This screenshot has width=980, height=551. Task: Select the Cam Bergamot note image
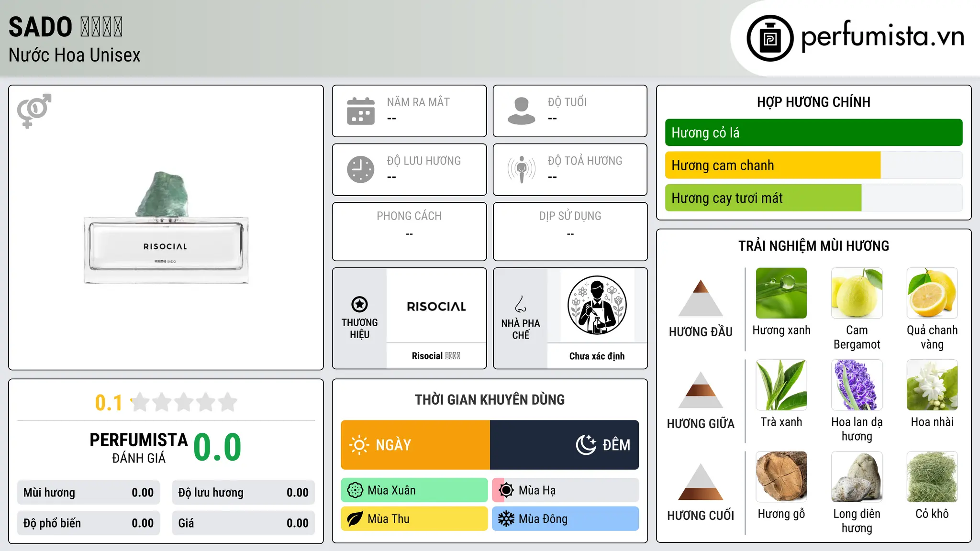(857, 293)
